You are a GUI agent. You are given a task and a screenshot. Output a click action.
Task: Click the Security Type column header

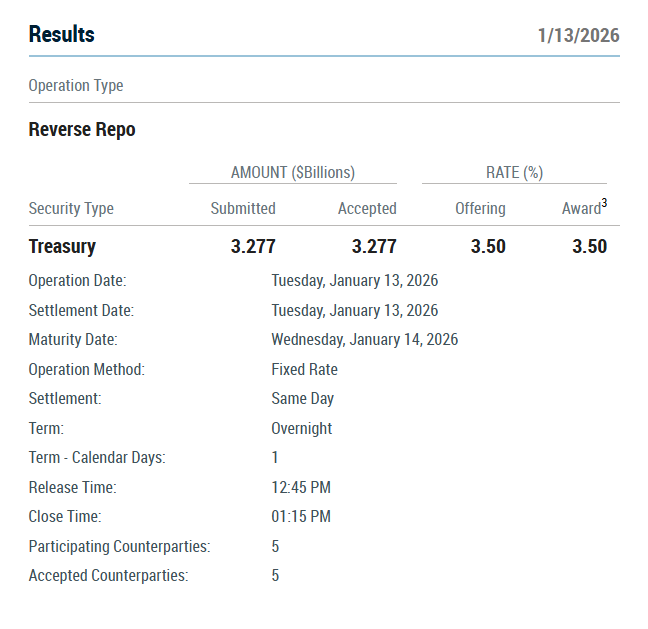click(x=71, y=209)
